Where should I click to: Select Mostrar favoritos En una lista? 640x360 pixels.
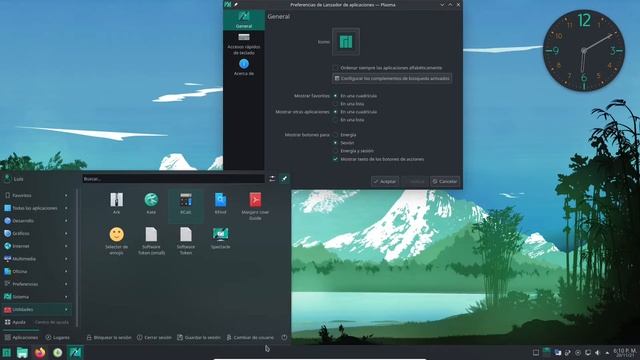349,104
